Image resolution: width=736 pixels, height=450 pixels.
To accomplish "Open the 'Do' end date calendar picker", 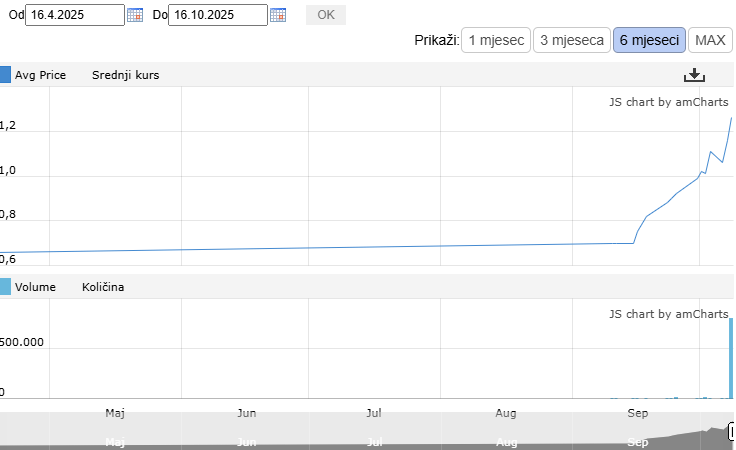I will pyautogui.click(x=278, y=15).
